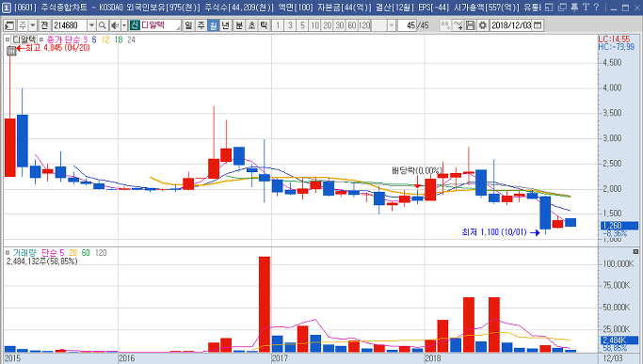
Task: Open the chart comparison candlestick icon
Action: [x=445, y=25]
